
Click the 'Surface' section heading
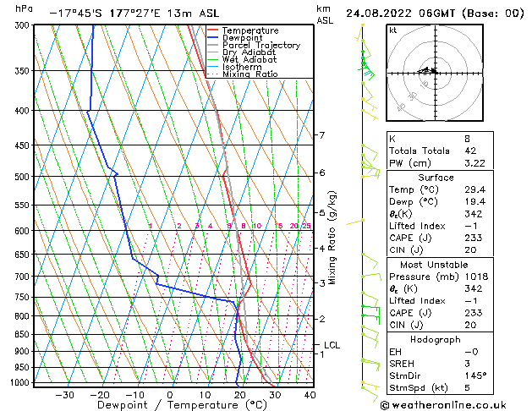pyautogui.click(x=436, y=178)
